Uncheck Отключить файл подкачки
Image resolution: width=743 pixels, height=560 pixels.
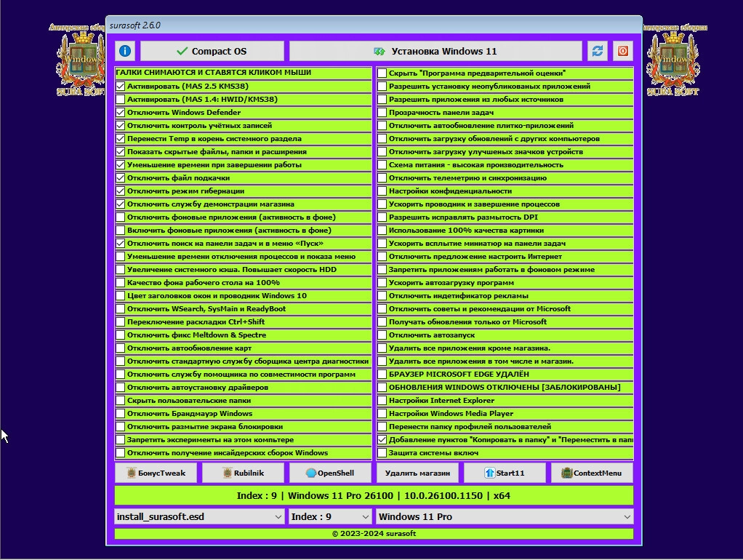pos(121,177)
